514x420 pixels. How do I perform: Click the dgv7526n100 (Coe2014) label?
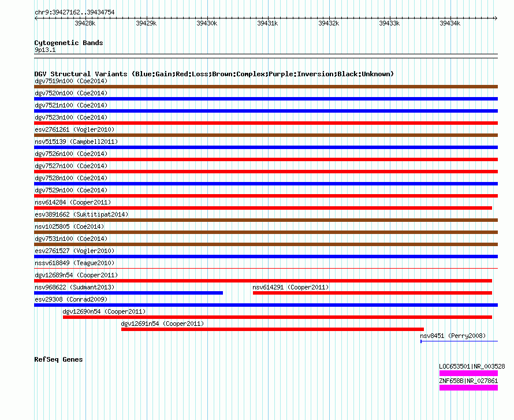(71, 154)
